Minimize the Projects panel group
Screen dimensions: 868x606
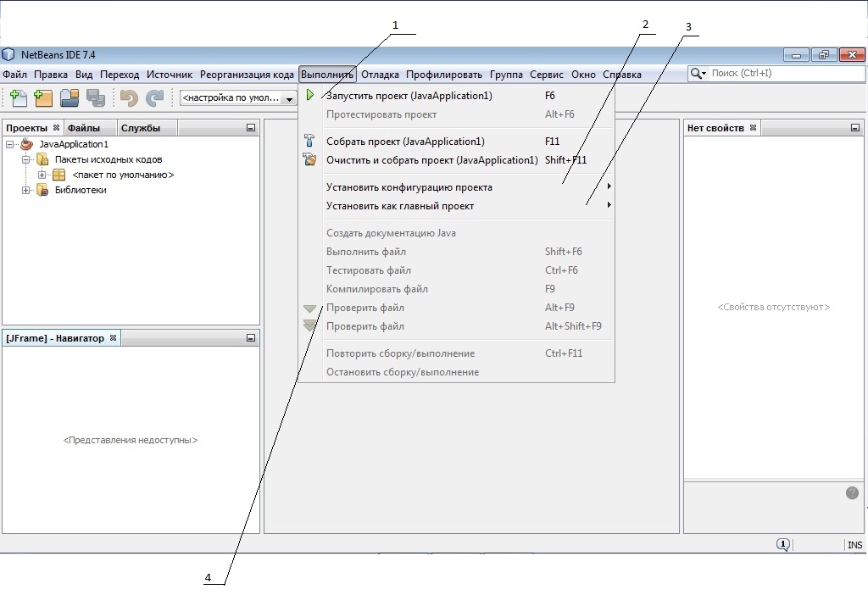tap(251, 128)
